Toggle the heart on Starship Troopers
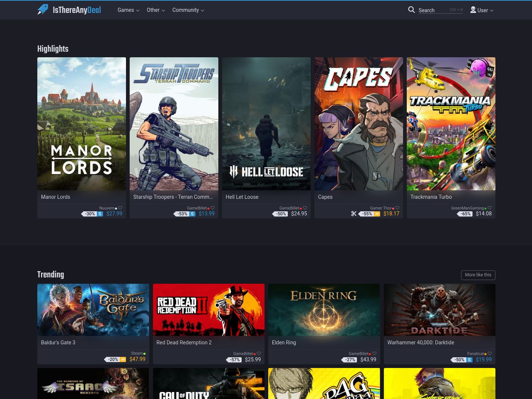This screenshot has height=399, width=532. tap(212, 208)
